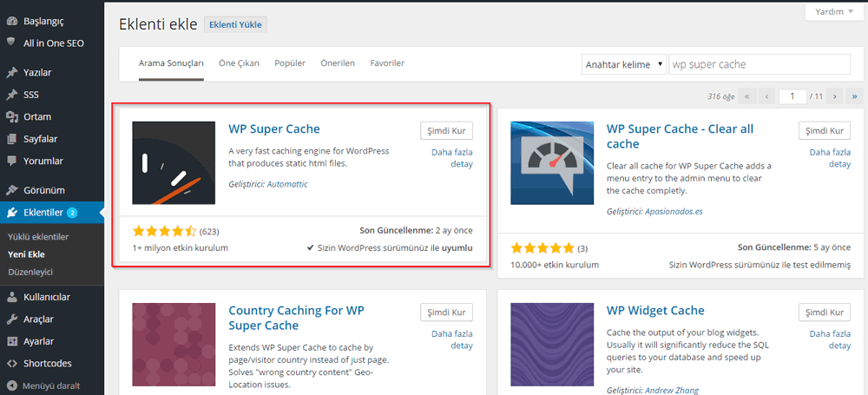
Task: Click the WP Super Cache star rating
Action: click(x=164, y=231)
